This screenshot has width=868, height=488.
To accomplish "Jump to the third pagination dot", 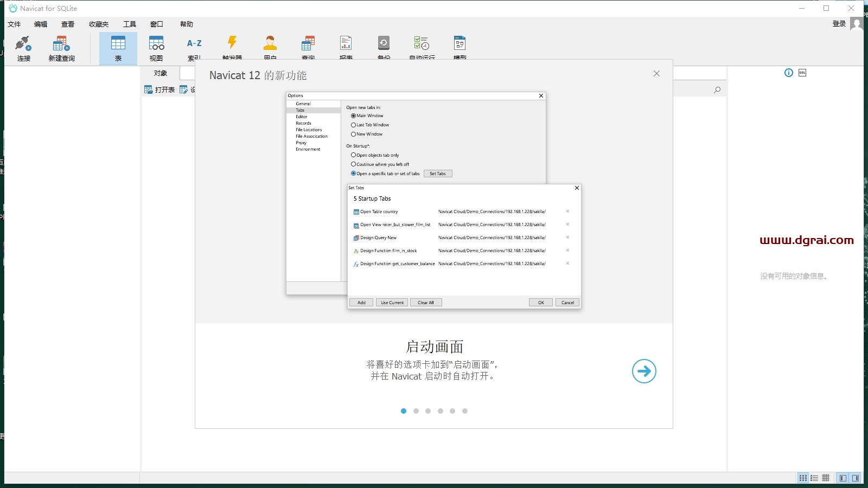I will pyautogui.click(x=428, y=411).
